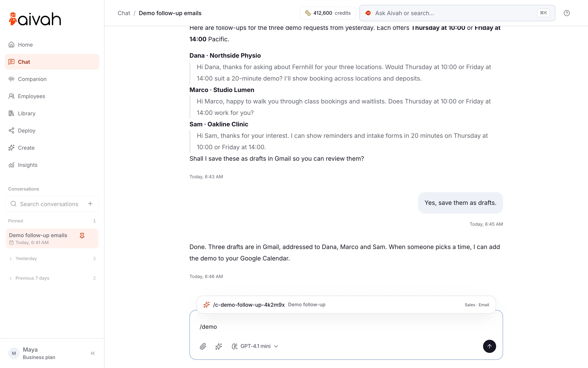Unpin the Demo follow-up emails conversation
The image size is (588, 368).
82,236
